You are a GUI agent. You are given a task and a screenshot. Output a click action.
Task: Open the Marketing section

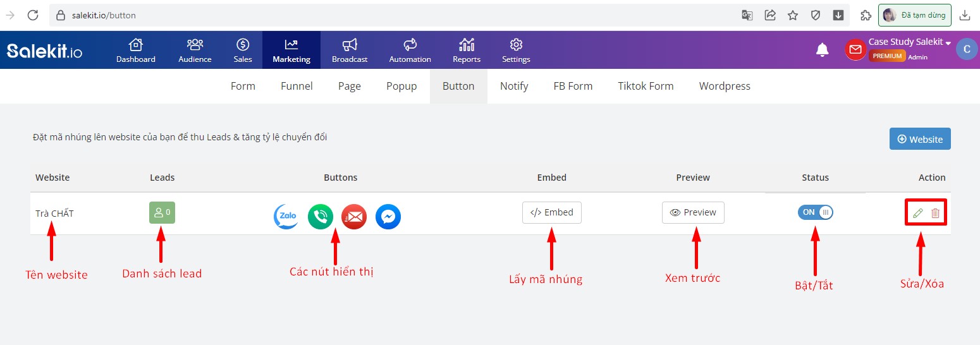pos(291,51)
